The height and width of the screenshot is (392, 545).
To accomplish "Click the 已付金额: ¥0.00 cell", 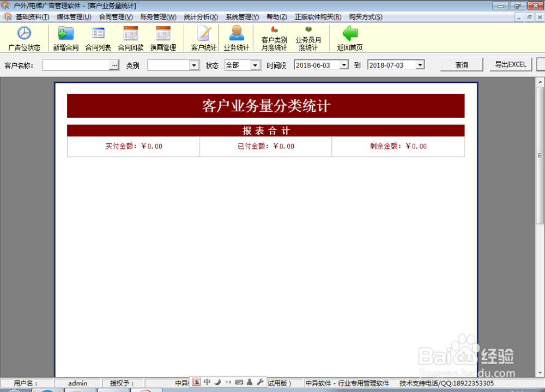I will [266, 147].
